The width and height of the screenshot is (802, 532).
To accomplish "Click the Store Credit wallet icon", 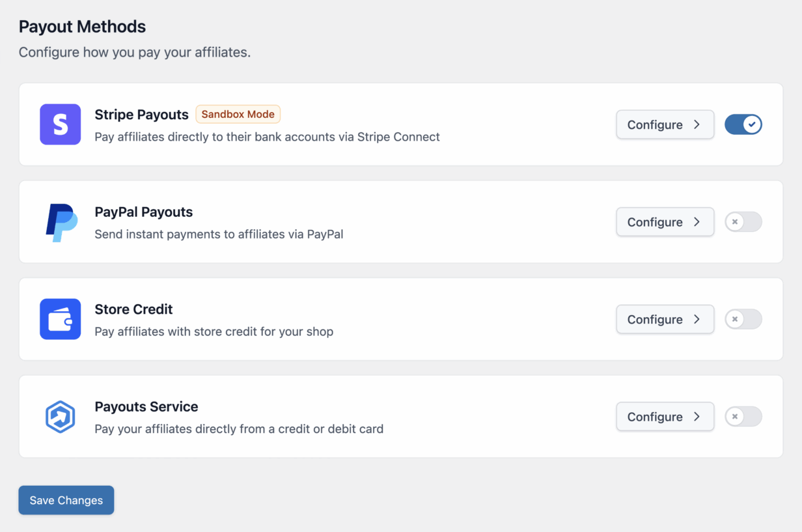I will 60,319.
